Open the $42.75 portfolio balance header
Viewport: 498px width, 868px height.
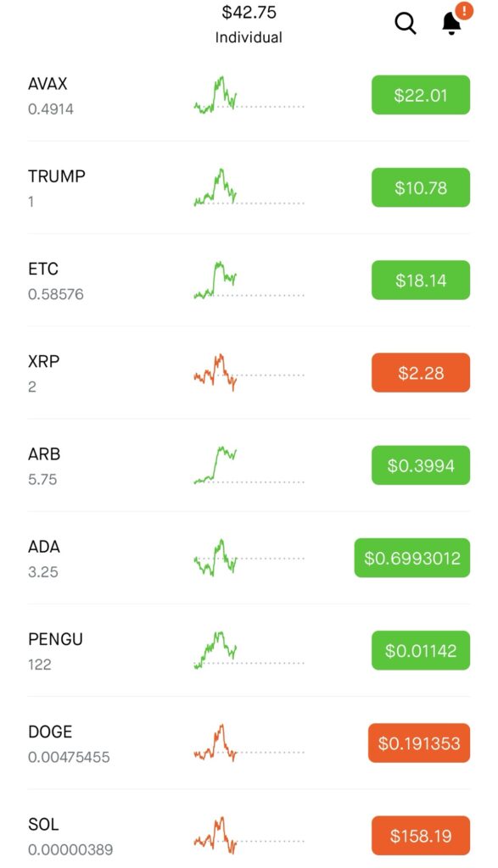249,12
